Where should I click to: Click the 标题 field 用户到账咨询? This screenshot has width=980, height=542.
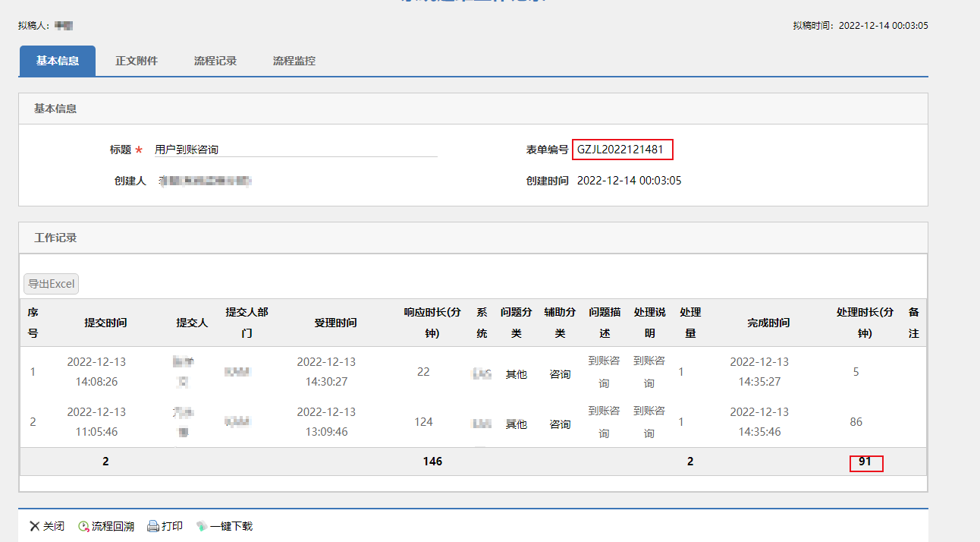point(294,150)
